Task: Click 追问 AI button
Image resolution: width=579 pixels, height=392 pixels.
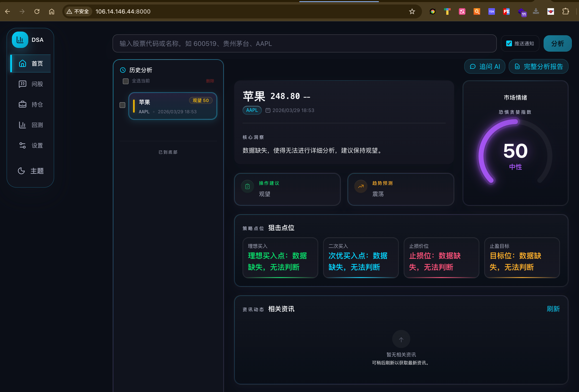Action: (484, 66)
